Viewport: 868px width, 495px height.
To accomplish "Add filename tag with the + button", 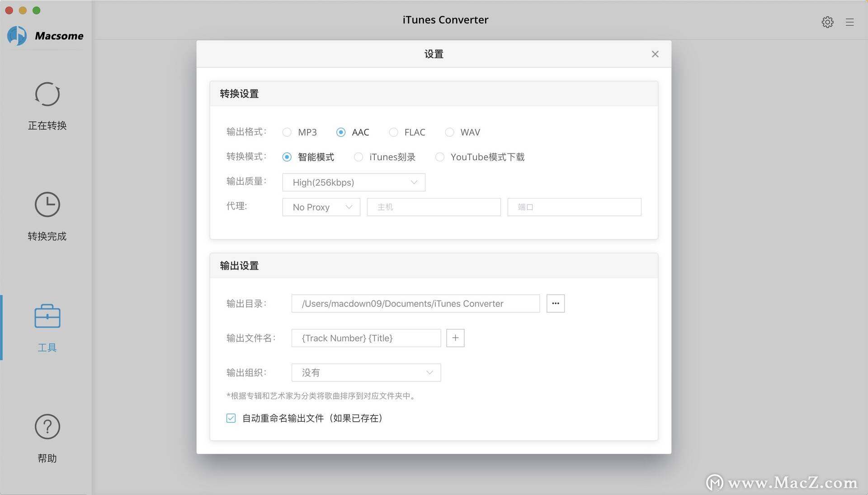I will (455, 338).
